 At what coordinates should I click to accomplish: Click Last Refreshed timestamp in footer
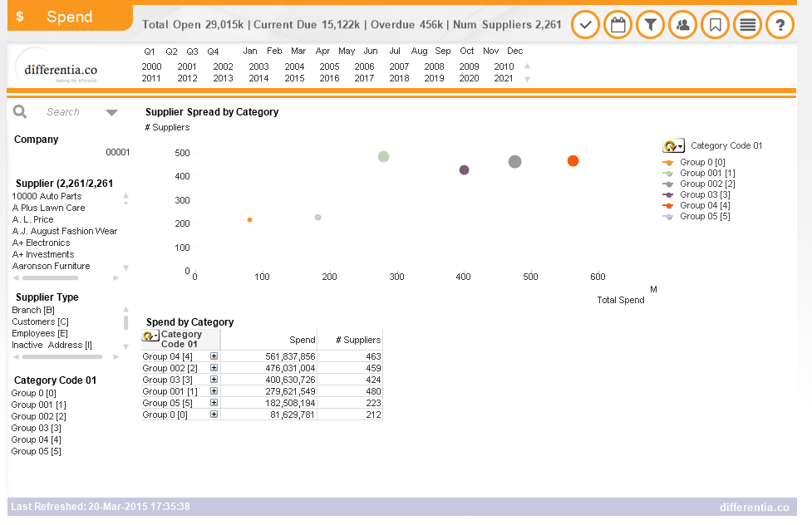(101, 507)
